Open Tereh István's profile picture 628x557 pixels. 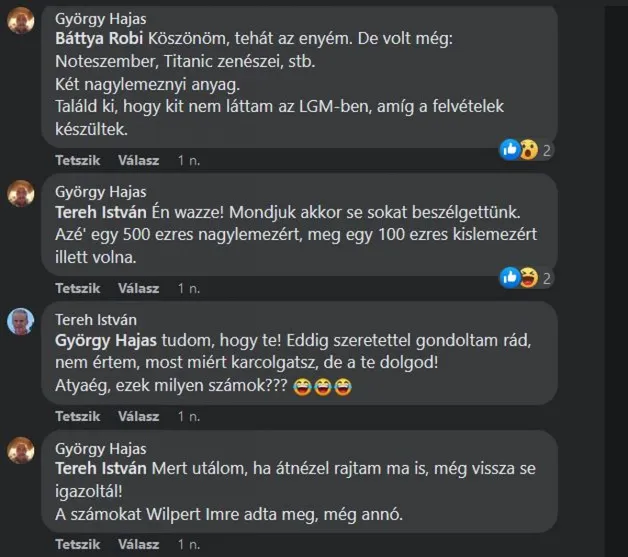click(21, 322)
